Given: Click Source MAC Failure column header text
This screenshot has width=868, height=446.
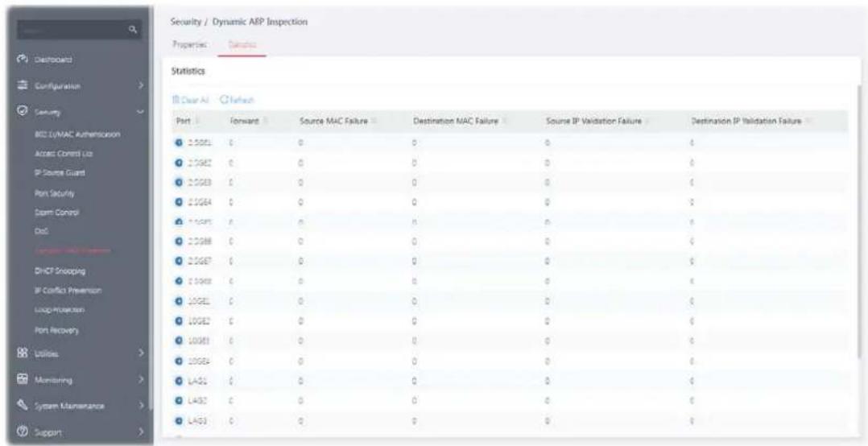Looking at the screenshot, I should [334, 122].
